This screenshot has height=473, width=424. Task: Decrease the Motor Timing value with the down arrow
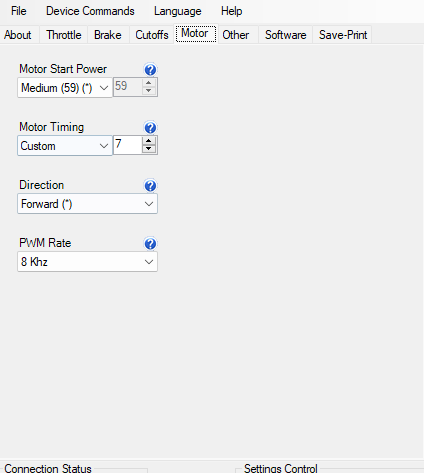149,149
